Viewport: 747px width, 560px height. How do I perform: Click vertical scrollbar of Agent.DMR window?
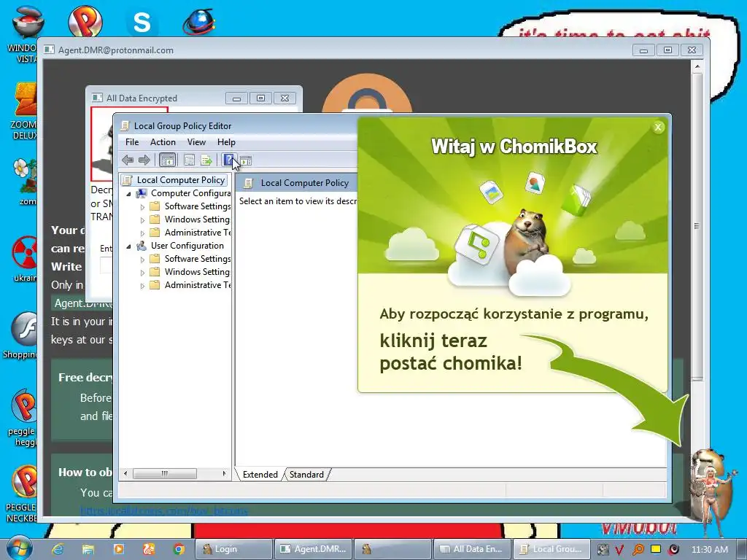[x=697, y=226]
